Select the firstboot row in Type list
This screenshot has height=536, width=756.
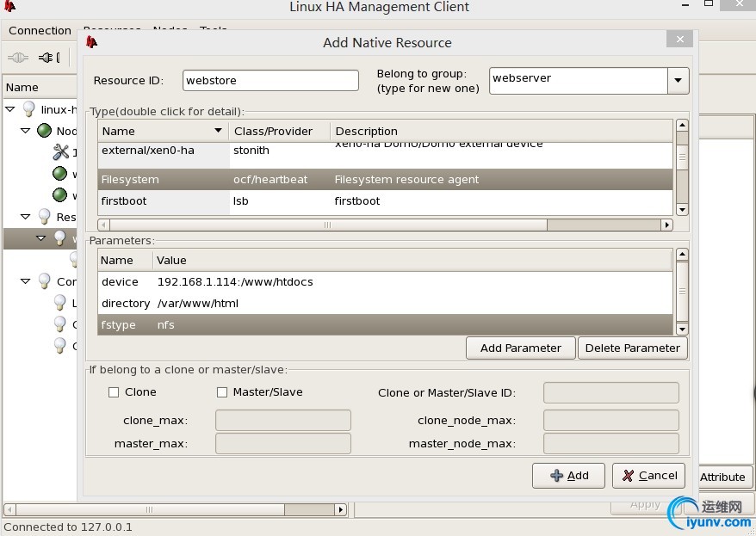(x=385, y=201)
